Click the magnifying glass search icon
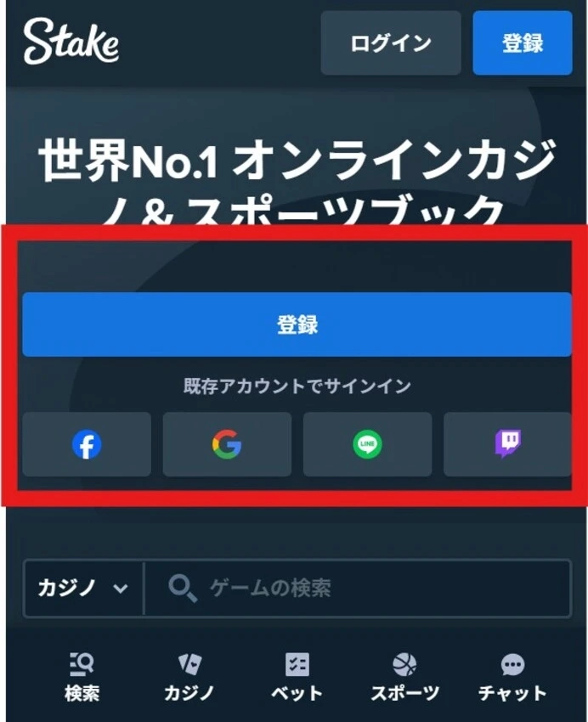 click(183, 588)
